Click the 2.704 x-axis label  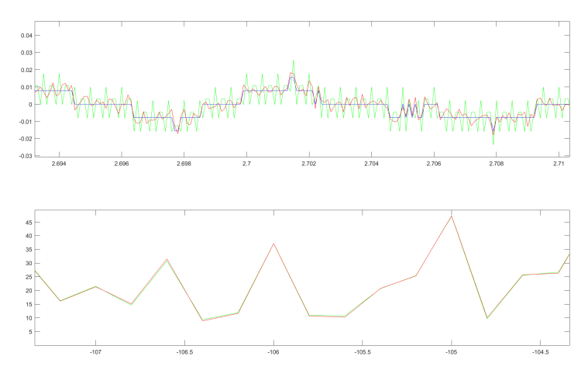[371, 164]
